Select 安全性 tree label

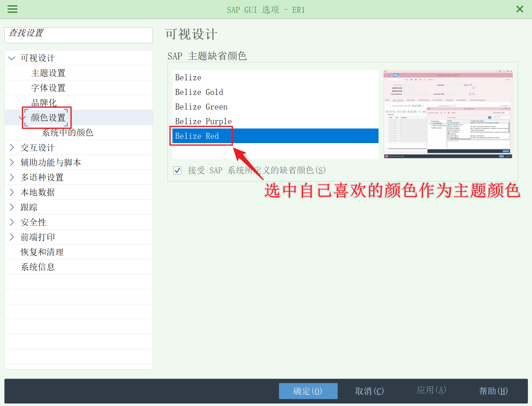click(x=33, y=222)
